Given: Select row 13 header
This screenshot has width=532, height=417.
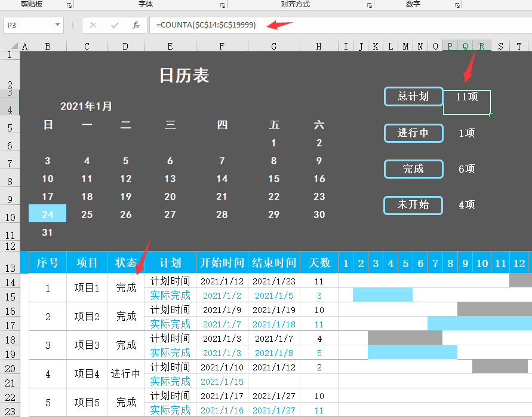Looking at the screenshot, I should (10, 262).
